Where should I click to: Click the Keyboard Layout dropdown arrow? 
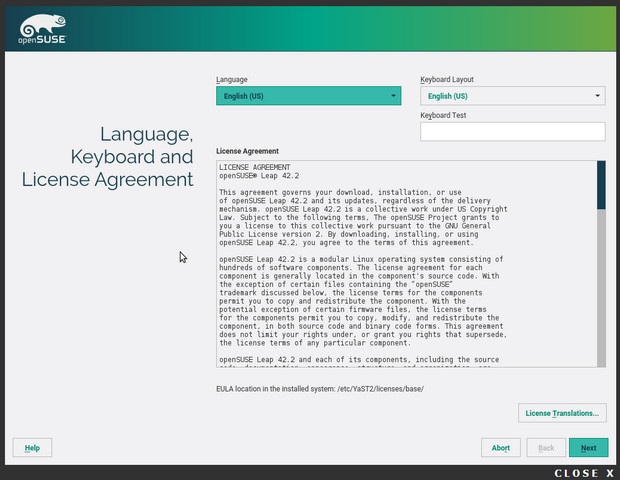coord(598,97)
